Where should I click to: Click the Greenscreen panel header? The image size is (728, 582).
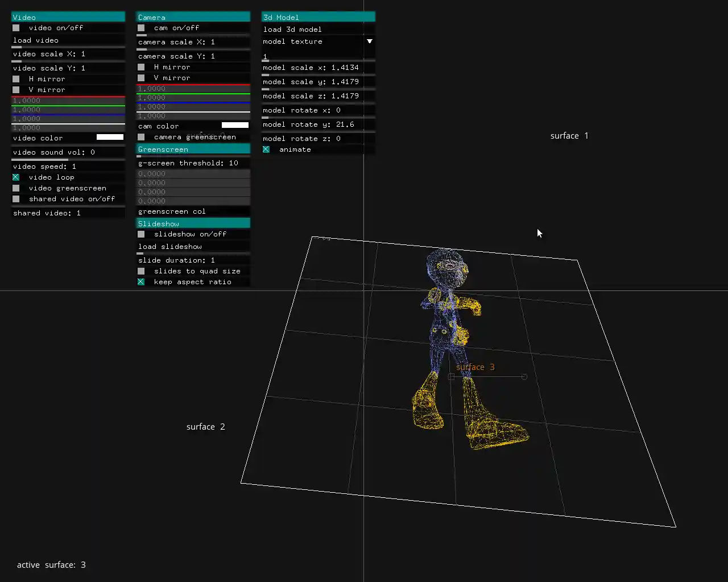(x=193, y=149)
